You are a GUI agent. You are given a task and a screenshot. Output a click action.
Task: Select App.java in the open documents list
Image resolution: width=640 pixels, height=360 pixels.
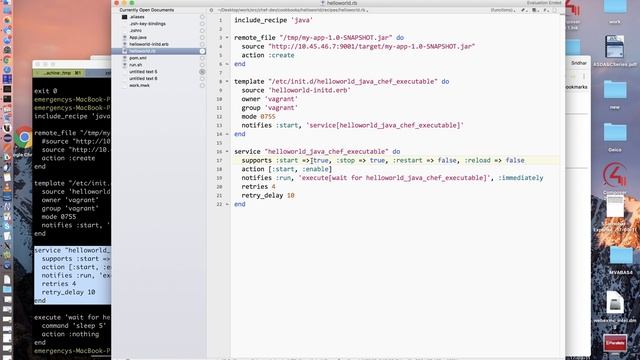tap(138, 37)
